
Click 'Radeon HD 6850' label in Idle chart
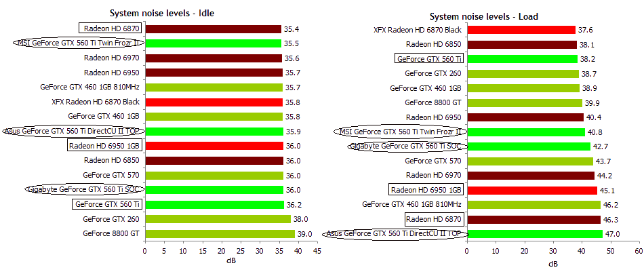(112, 161)
